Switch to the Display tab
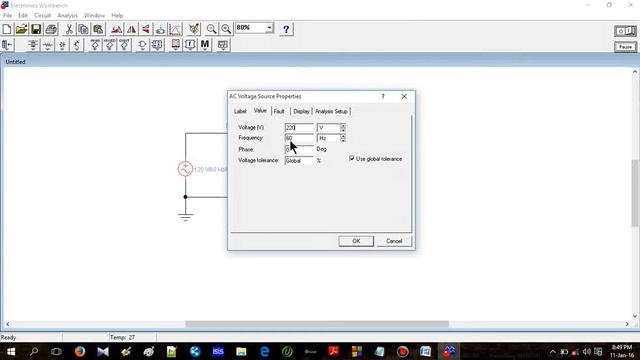The image size is (640, 360). point(301,111)
